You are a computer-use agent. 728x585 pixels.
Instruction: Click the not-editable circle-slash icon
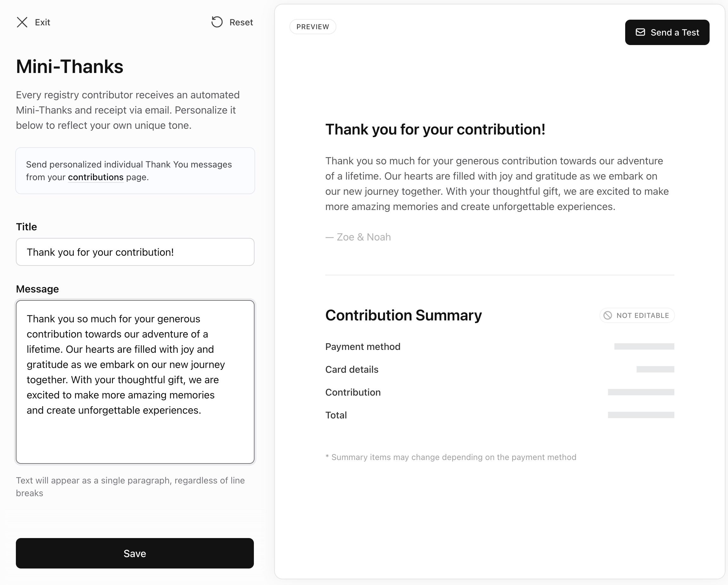point(607,315)
